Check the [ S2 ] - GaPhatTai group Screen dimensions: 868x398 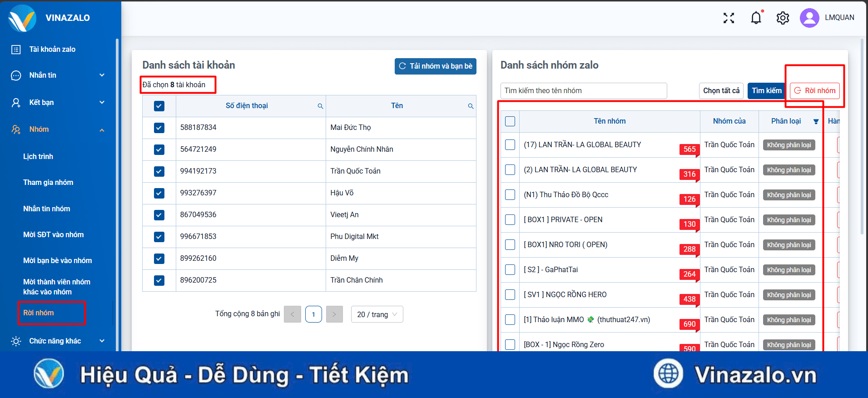pos(510,269)
